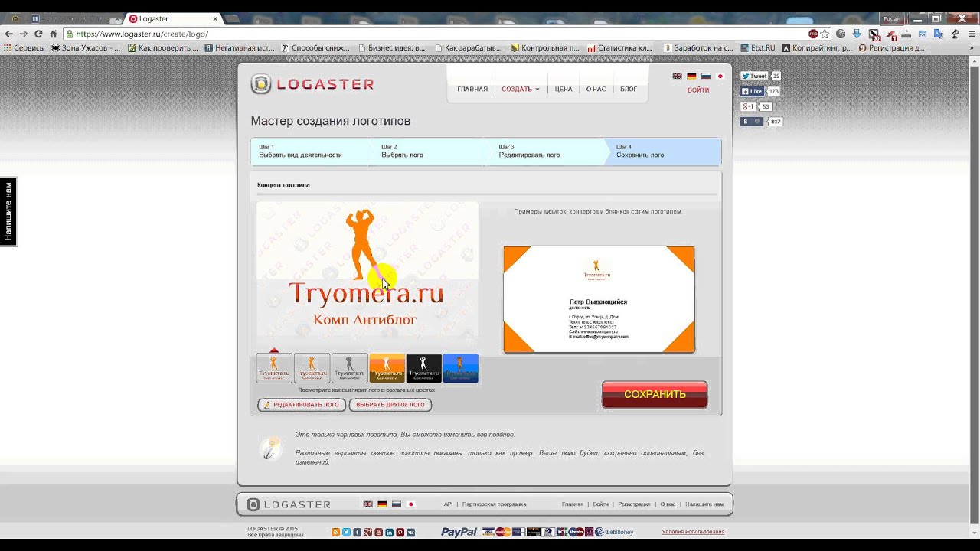The image size is (980, 551).
Task: Go to browser home page icon
Action: pos(54,34)
